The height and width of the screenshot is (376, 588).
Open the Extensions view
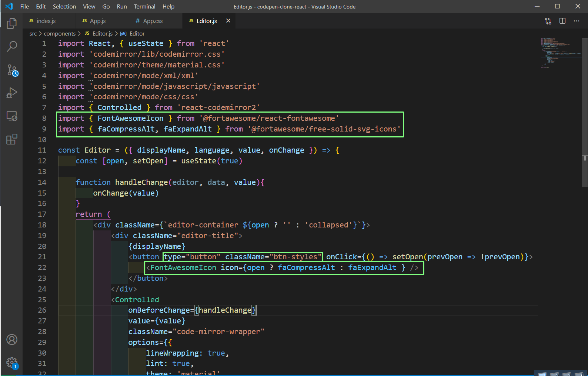pos(12,139)
